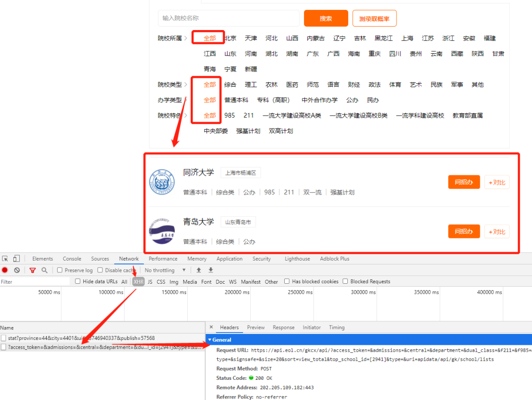Click the export HAR download arrow icon
The height and width of the screenshot is (400, 532).
tap(211, 270)
